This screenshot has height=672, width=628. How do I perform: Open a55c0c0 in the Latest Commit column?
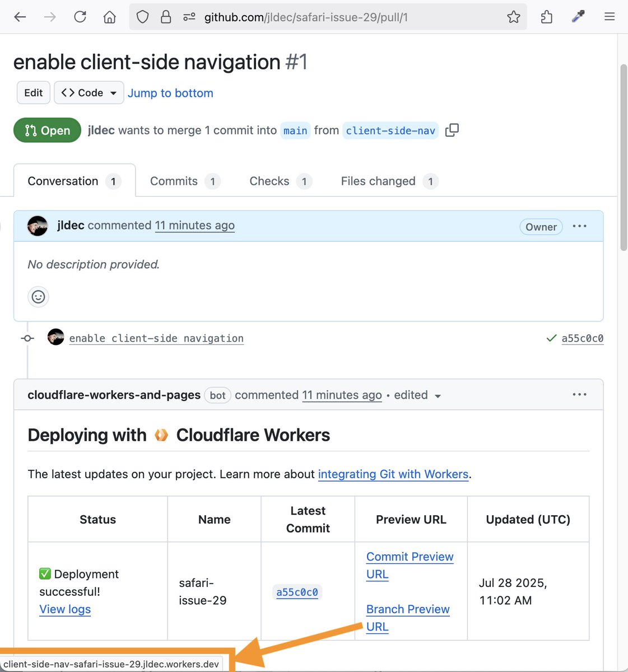(297, 592)
